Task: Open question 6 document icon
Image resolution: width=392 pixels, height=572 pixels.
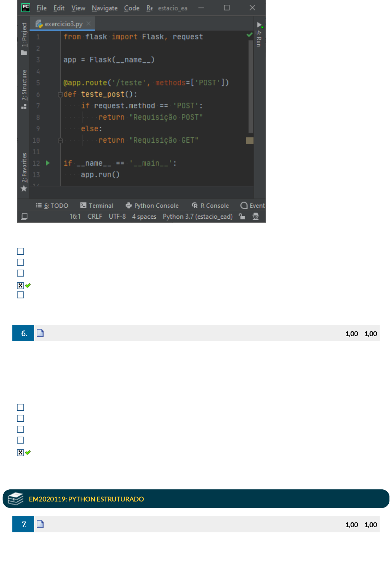Action: tap(40, 333)
